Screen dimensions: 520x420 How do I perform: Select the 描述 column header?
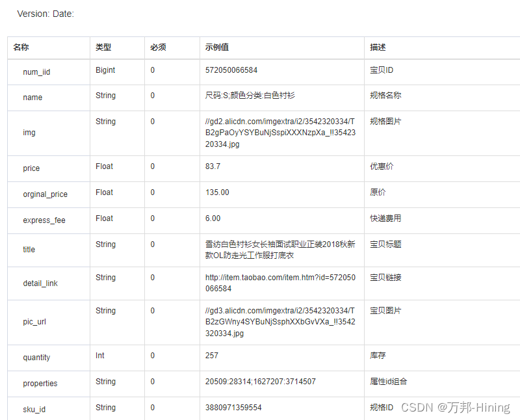(x=377, y=47)
